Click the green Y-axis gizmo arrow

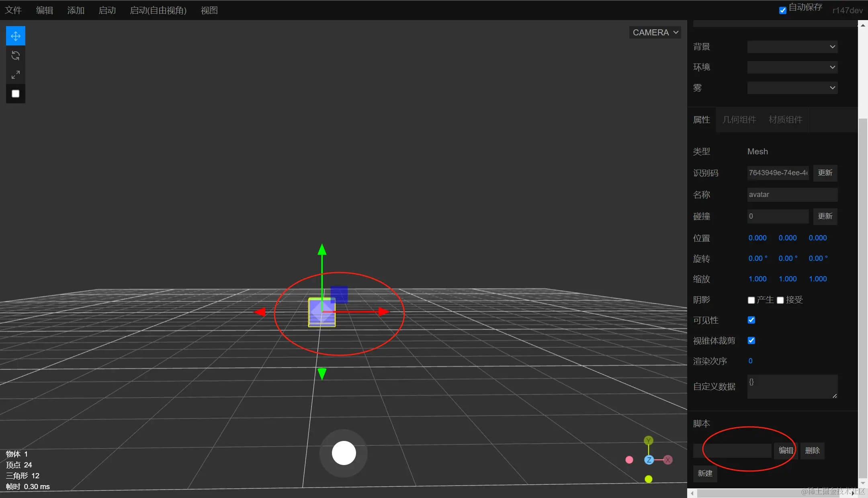(x=322, y=250)
